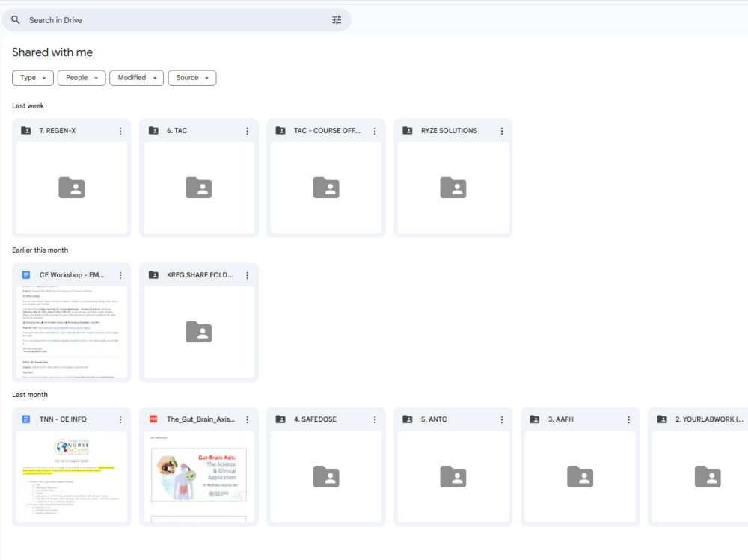Click the '6. TAC' folder name
The width and height of the screenshot is (748, 560).
[177, 131]
